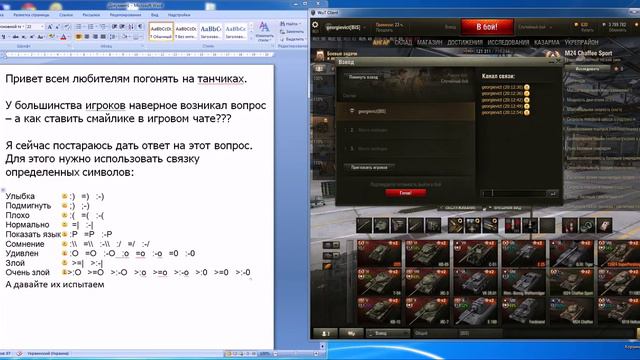Click first gun module slot icon
Screen dimensions: 640x360
coord(363,225)
